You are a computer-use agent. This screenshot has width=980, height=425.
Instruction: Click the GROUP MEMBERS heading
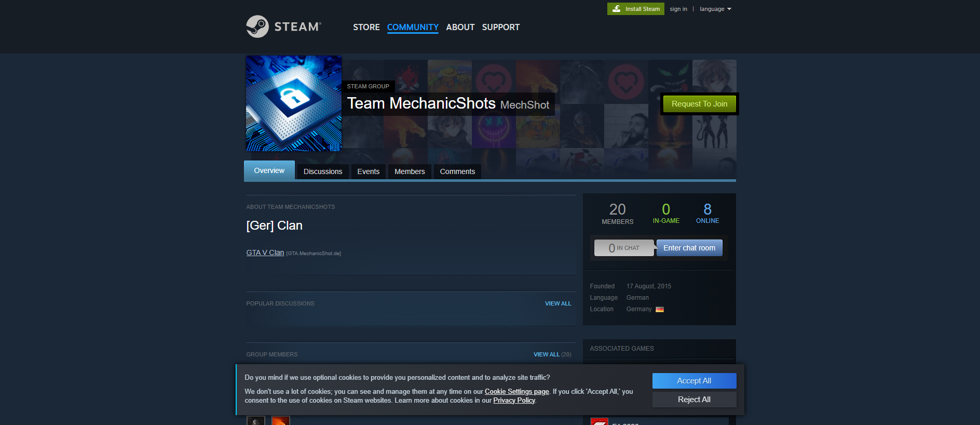click(272, 354)
